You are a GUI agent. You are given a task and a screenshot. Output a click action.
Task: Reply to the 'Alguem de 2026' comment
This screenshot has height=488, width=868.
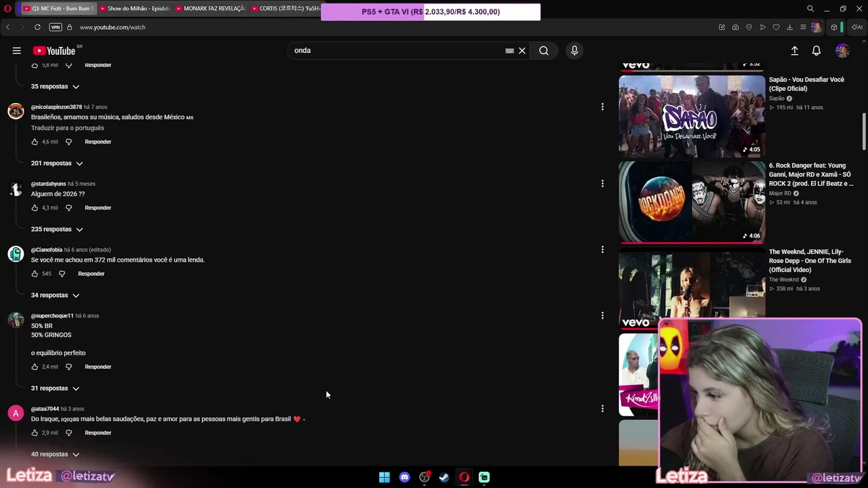click(98, 208)
